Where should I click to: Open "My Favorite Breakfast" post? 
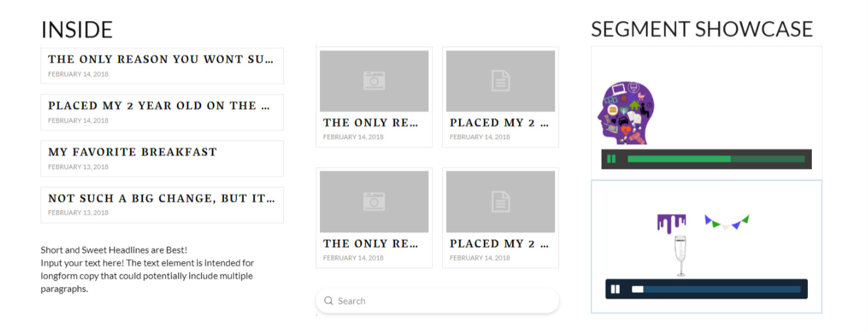click(133, 152)
